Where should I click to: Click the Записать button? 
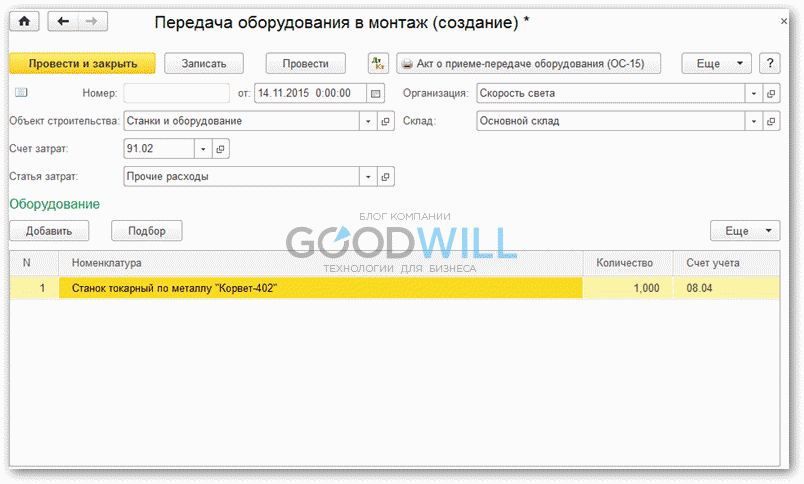tap(204, 63)
